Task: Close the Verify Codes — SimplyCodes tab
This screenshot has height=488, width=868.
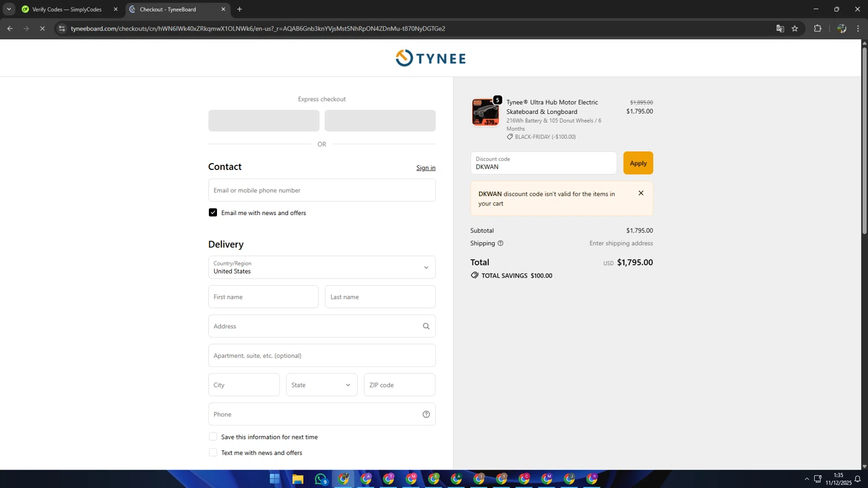Action: 116,9
